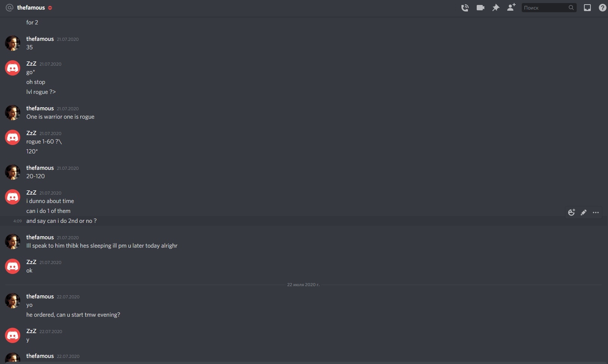Click the Поиск search field
The height and width of the screenshot is (364, 608).
tap(545, 8)
